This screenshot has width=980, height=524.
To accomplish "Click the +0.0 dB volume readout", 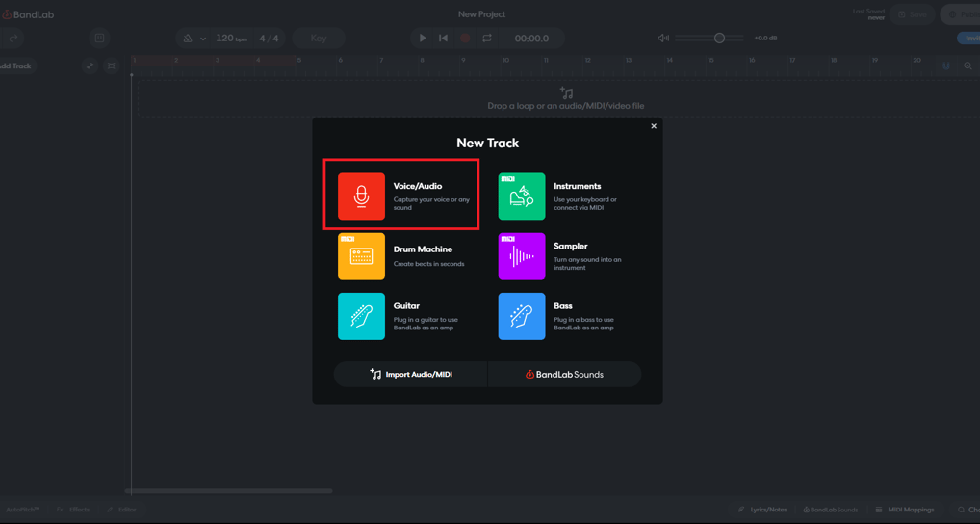I will click(x=765, y=39).
